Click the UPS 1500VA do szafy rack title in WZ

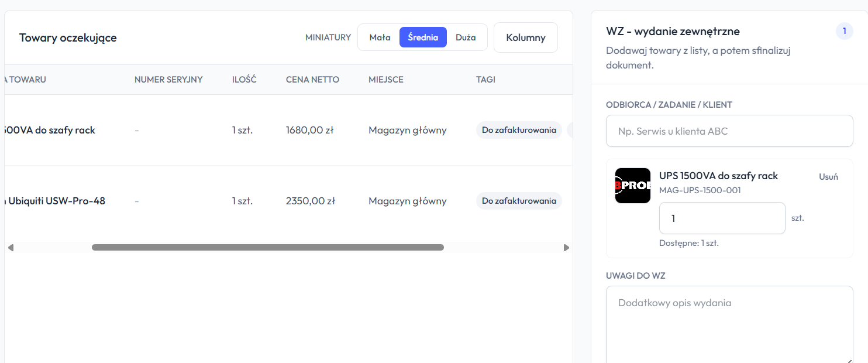(x=718, y=176)
